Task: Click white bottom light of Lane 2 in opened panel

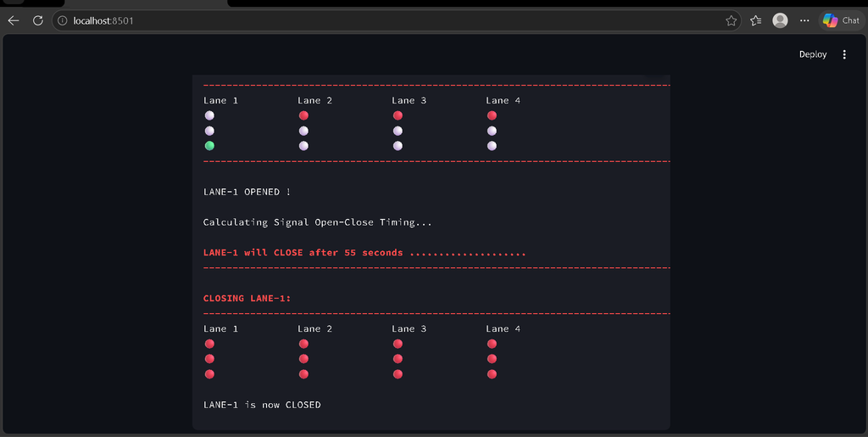Action: [x=303, y=146]
